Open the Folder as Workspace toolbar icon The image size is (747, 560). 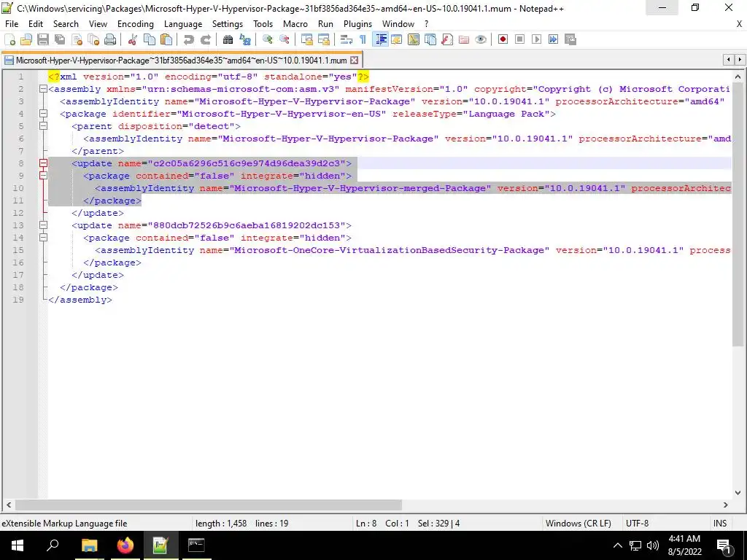463,39
